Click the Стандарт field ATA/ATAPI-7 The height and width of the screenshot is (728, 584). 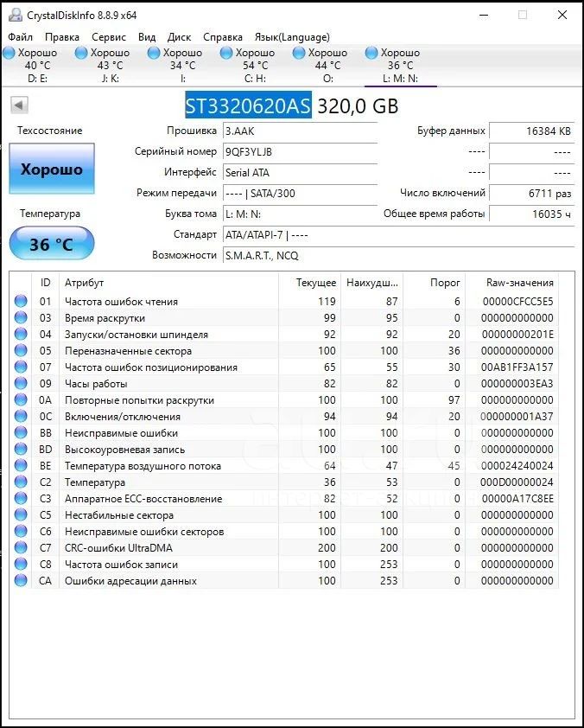(x=398, y=235)
